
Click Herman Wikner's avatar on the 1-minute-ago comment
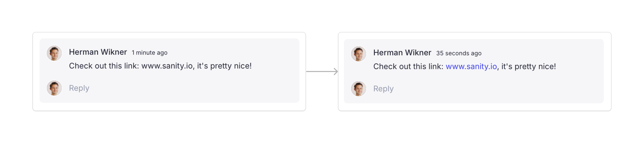tap(54, 53)
